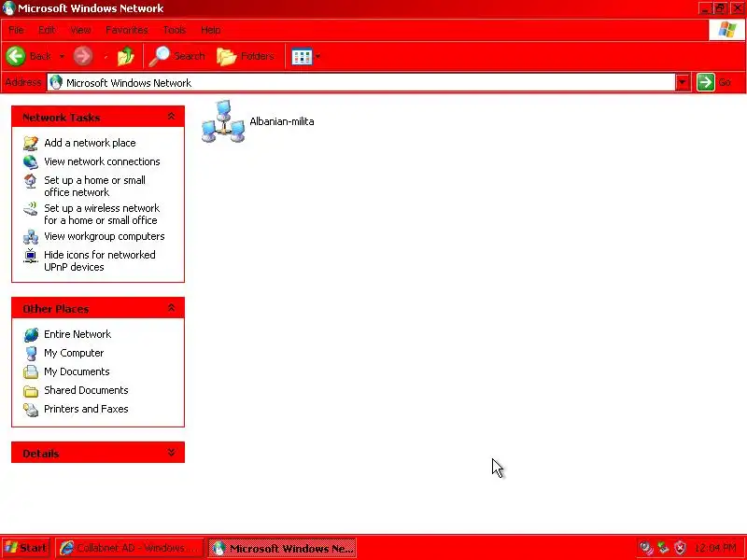Click the Windows Start button
The width and height of the screenshot is (747, 560).
[26, 548]
